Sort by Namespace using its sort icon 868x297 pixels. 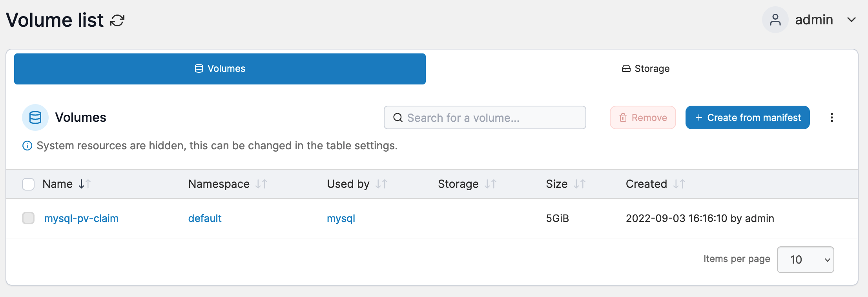click(261, 184)
